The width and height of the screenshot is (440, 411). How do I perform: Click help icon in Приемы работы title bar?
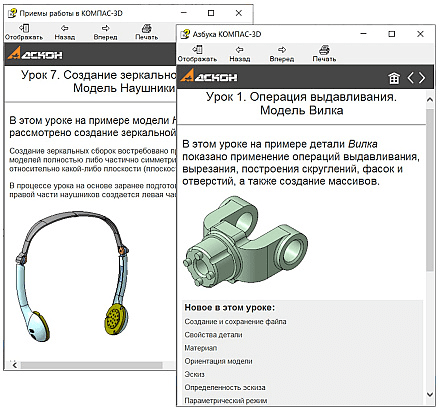[12, 13]
